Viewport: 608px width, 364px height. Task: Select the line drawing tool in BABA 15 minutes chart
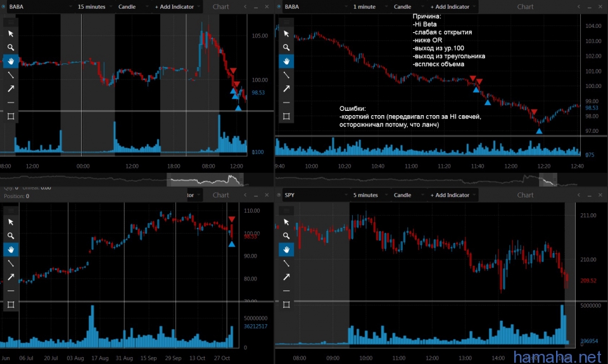11,75
